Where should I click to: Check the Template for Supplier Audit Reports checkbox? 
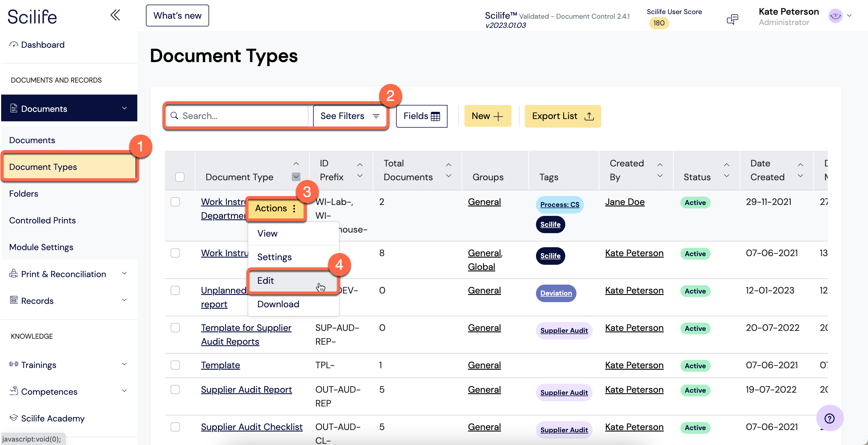tap(175, 328)
